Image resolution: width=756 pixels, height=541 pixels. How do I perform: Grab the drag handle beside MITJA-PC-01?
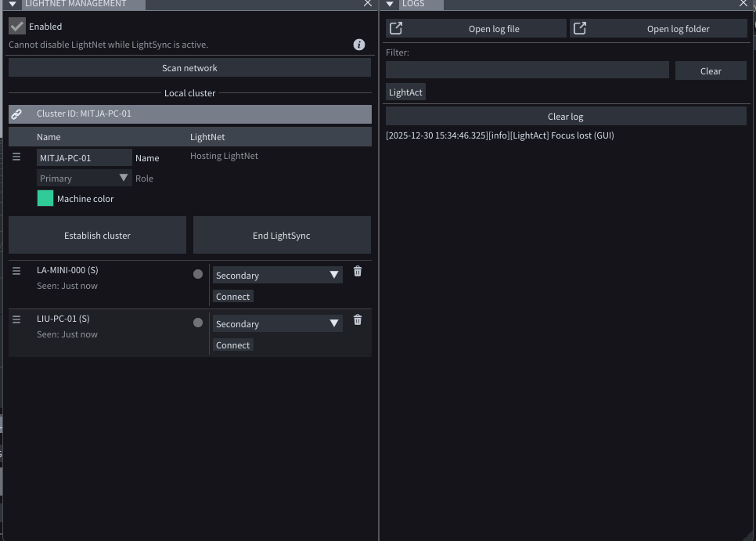coord(16,157)
